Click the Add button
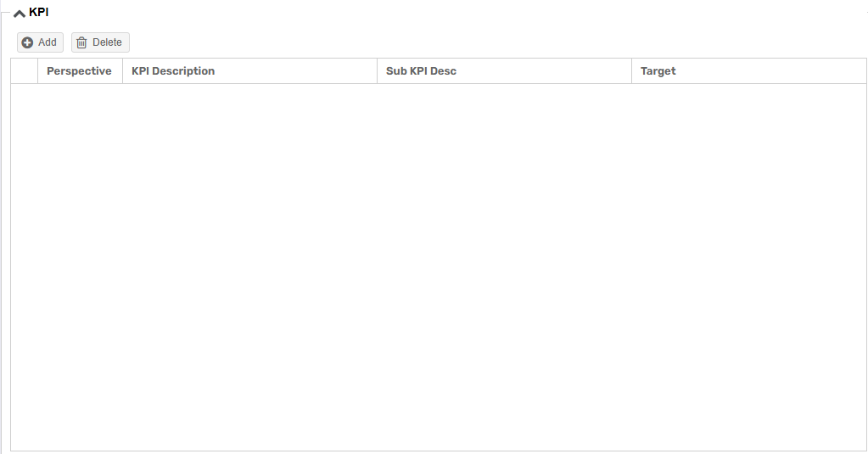This screenshot has height=454, width=868. (x=40, y=42)
